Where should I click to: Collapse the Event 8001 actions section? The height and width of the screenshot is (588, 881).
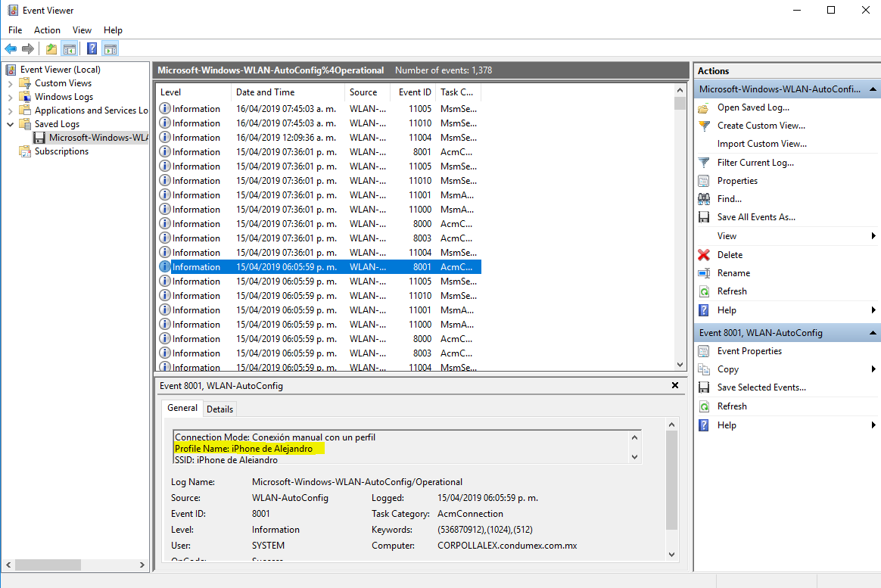tap(873, 333)
